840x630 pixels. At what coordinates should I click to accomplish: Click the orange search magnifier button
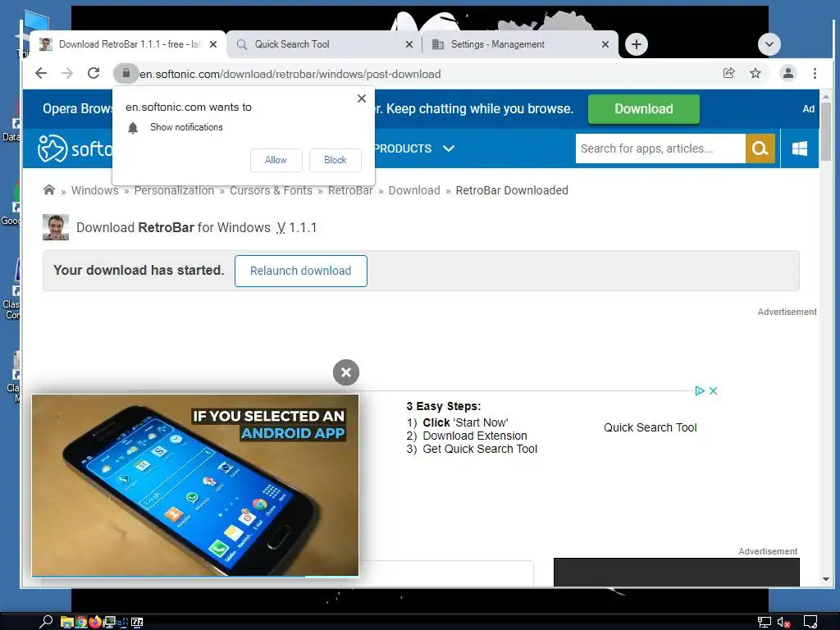pos(760,148)
